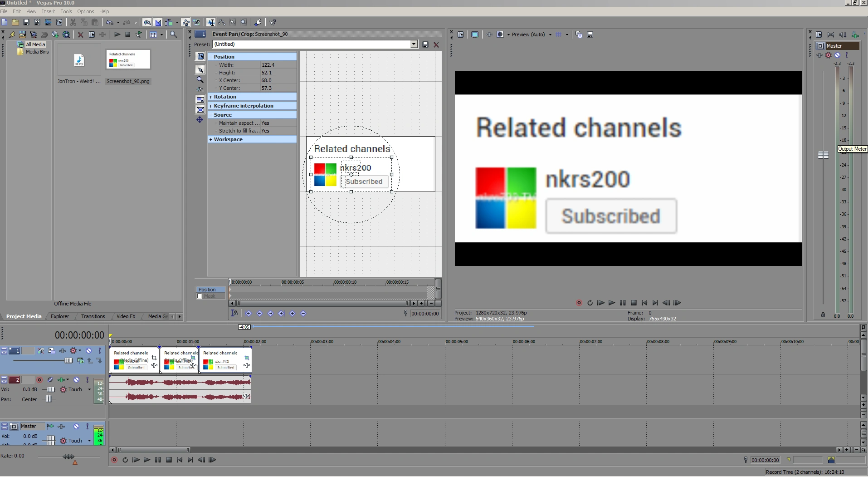Image resolution: width=868 pixels, height=477 pixels.
Task: Switch to the Transitions tab
Action: pos(93,316)
